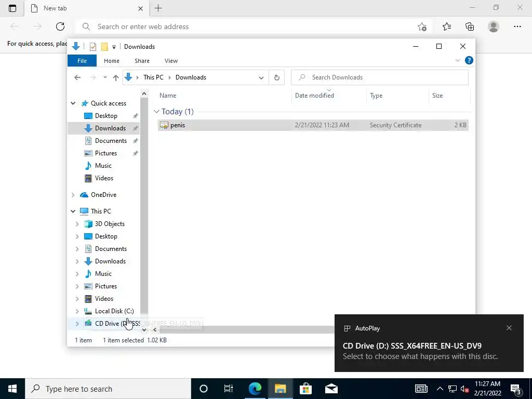Select the CD Drive in navigation pane
Viewport: 532px width, 399px height.
click(x=112, y=324)
